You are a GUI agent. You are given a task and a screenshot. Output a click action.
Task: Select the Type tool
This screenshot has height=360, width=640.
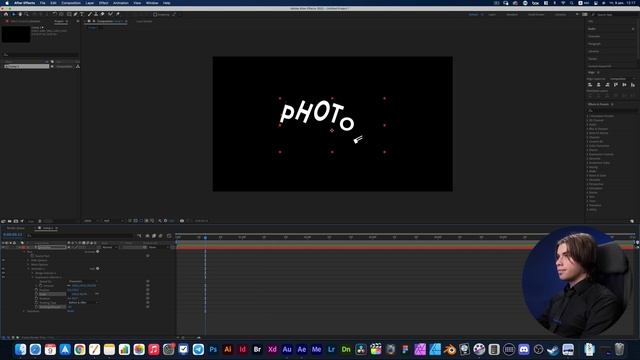pos(82,14)
